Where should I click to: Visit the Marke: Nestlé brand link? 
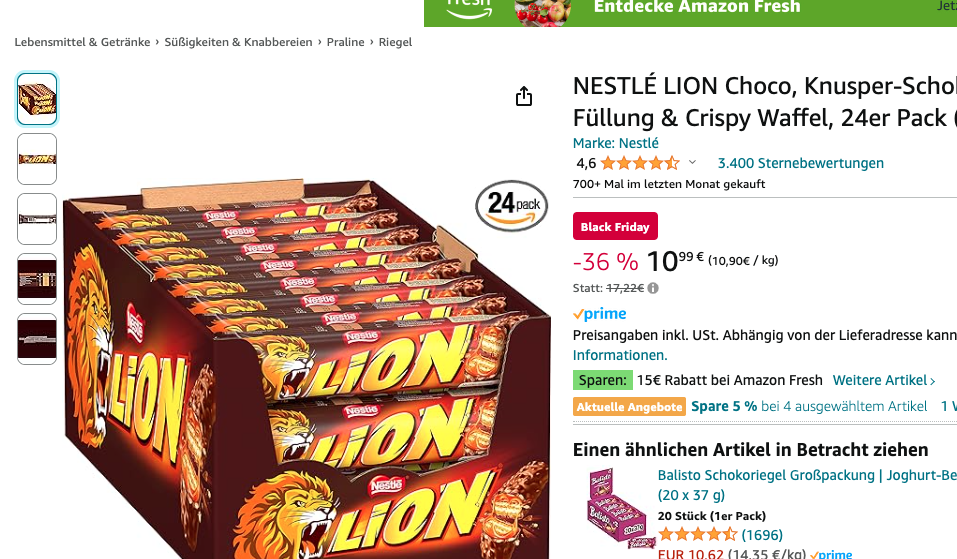[615, 143]
